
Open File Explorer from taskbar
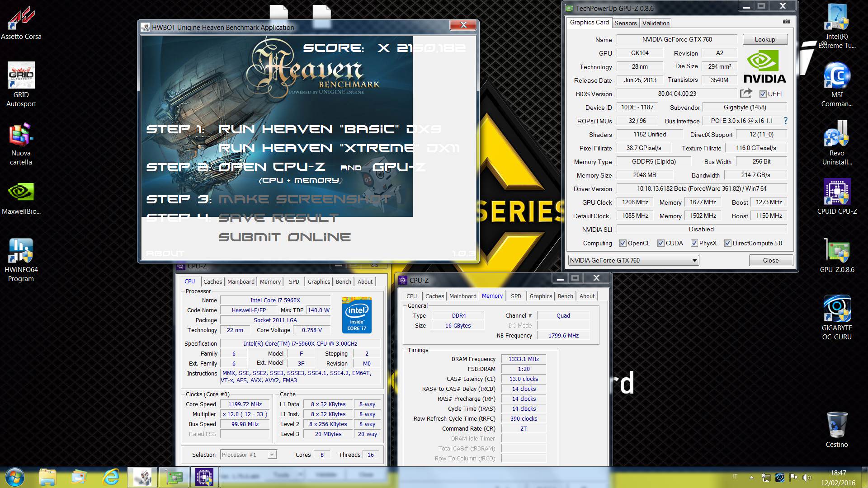(x=47, y=477)
